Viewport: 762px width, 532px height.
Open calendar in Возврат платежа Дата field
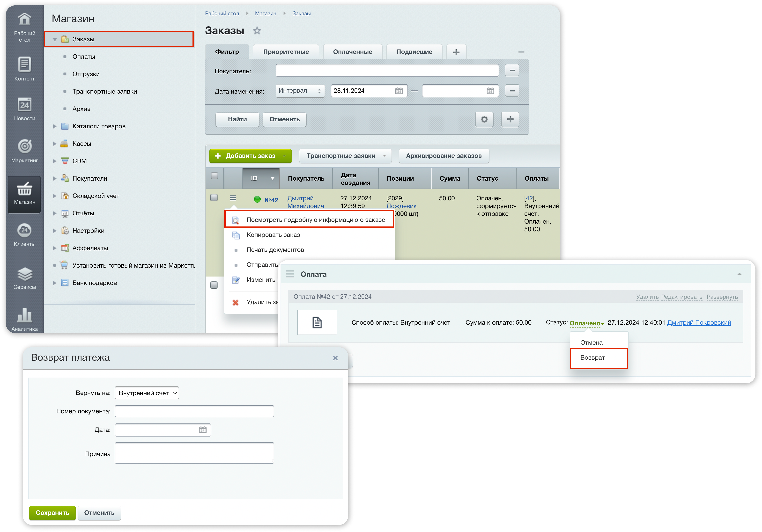coord(202,430)
